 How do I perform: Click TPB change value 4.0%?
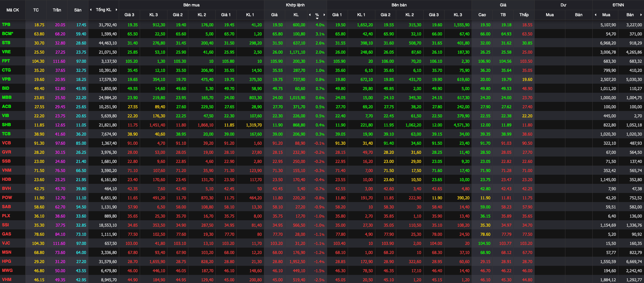click(x=320, y=25)
